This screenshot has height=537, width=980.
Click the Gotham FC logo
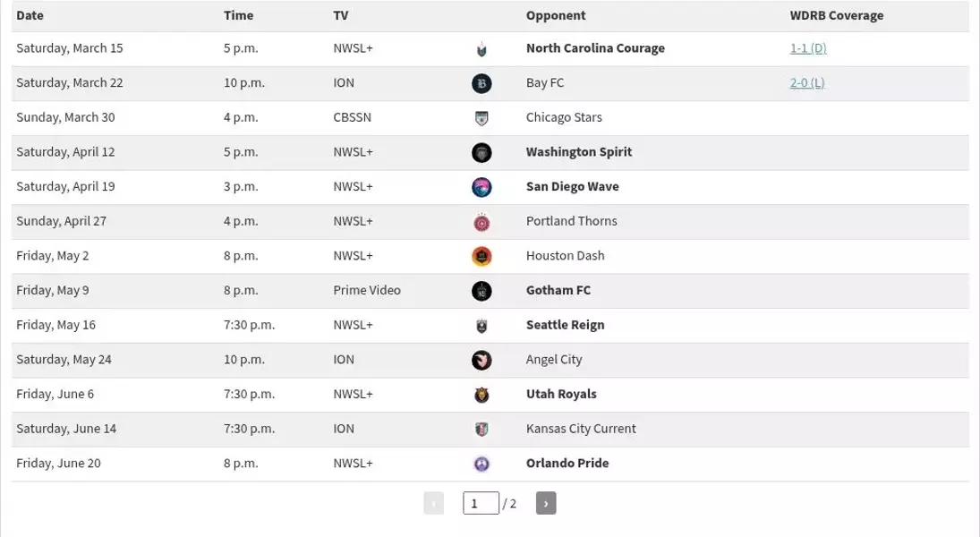(481, 291)
